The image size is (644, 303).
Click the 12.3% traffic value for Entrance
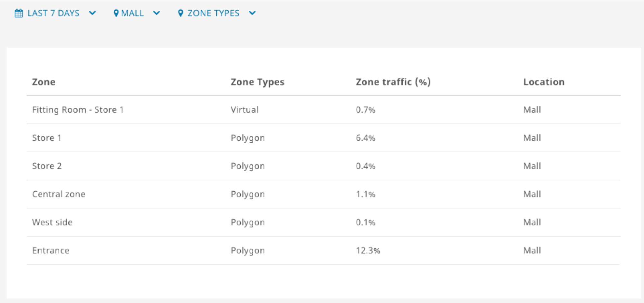368,250
